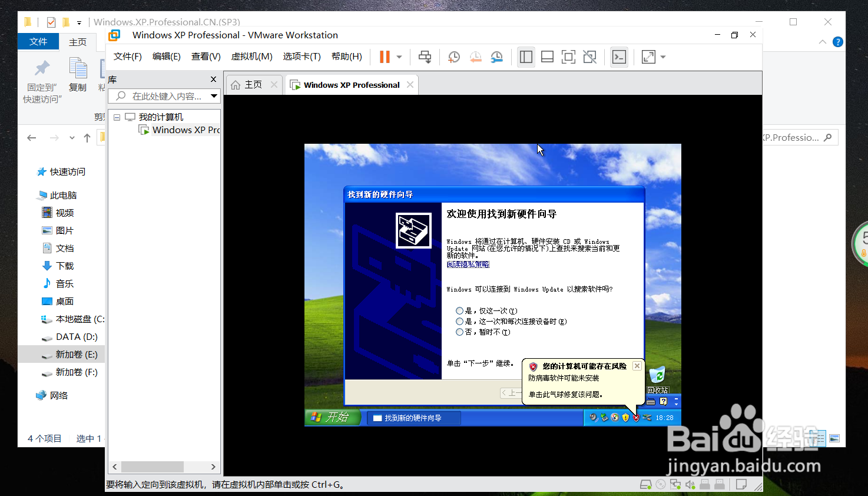This screenshot has height=496, width=868.
Task: Click the keyboard icon on XP language bar
Action: click(x=651, y=402)
